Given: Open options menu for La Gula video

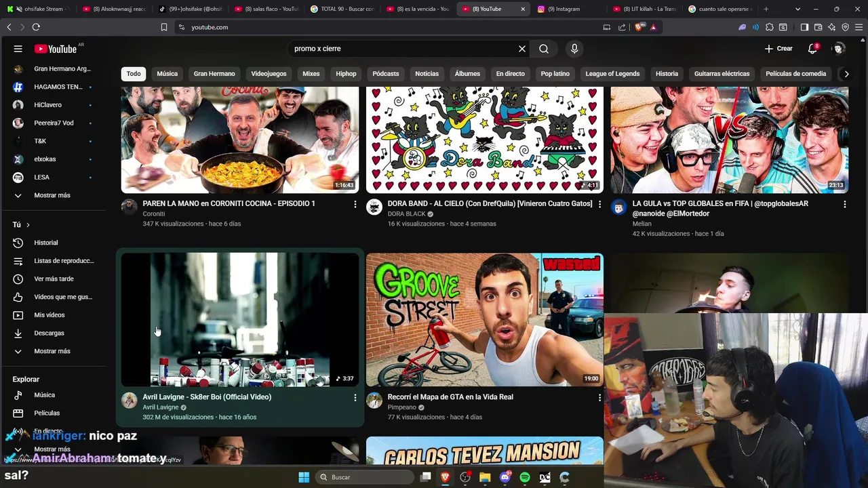Looking at the screenshot, I should (x=844, y=204).
